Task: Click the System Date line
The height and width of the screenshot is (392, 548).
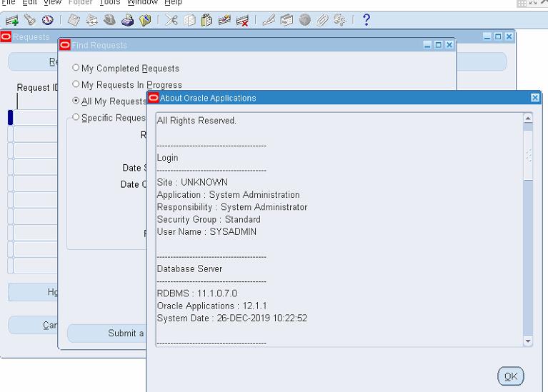Action: coord(232,318)
